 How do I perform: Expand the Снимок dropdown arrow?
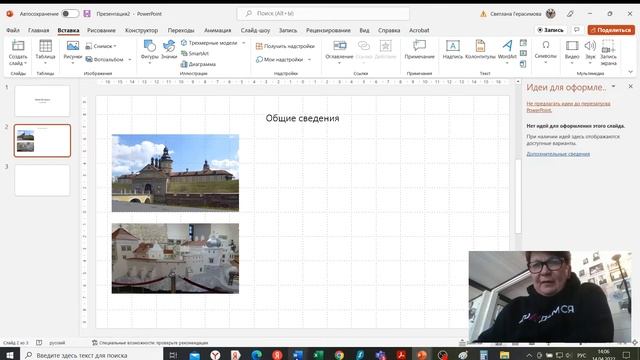[115, 46]
